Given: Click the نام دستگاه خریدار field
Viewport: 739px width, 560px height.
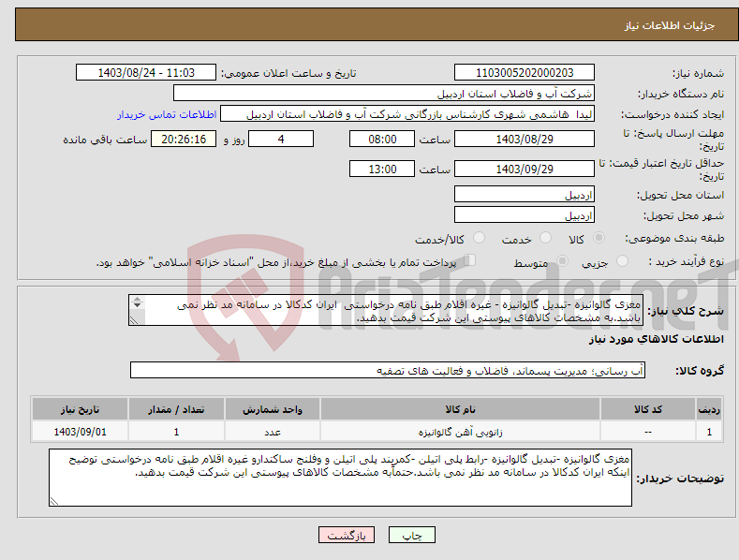Looking at the screenshot, I should 384,94.
